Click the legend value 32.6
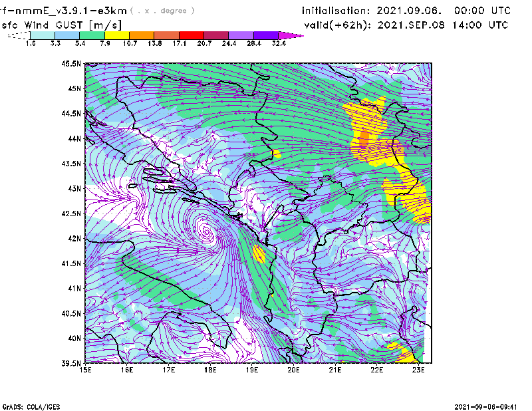Image resolution: width=532 pixels, height=411 pixels. pyautogui.click(x=279, y=43)
